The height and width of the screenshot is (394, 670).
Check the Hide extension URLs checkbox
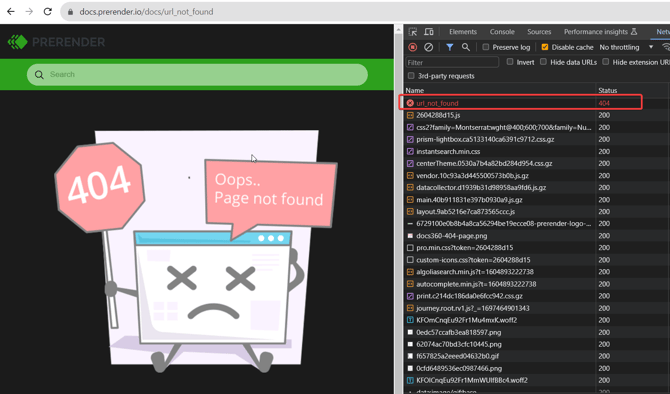point(605,62)
